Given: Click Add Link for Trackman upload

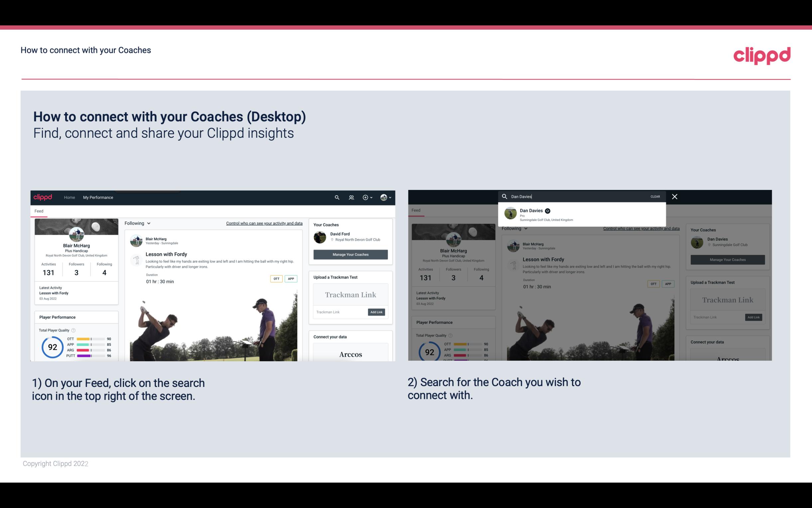Looking at the screenshot, I should pos(377,311).
